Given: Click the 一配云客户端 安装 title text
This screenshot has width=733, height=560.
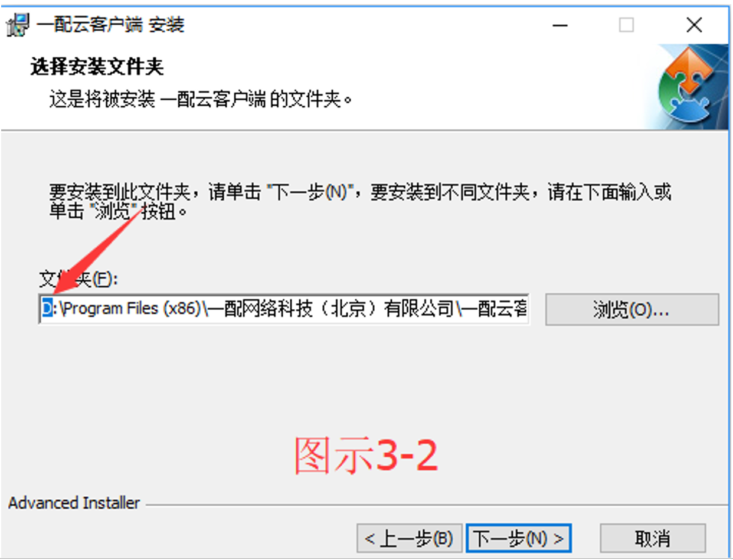Looking at the screenshot, I should pos(110,25).
